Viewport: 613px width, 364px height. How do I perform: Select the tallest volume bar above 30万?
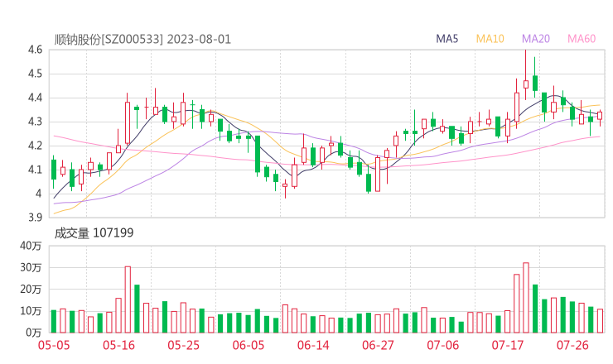pos(526,298)
